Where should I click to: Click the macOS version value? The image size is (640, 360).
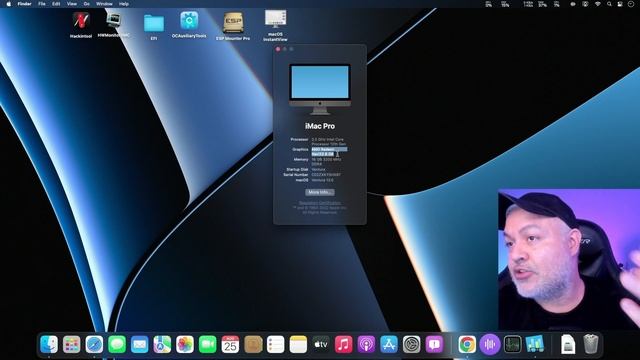click(x=322, y=180)
